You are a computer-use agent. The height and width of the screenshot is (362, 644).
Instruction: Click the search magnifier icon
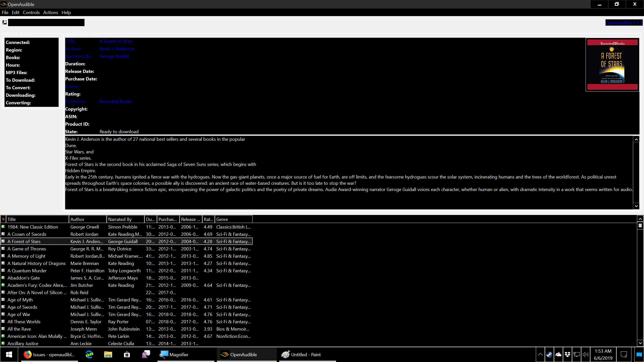4,22
